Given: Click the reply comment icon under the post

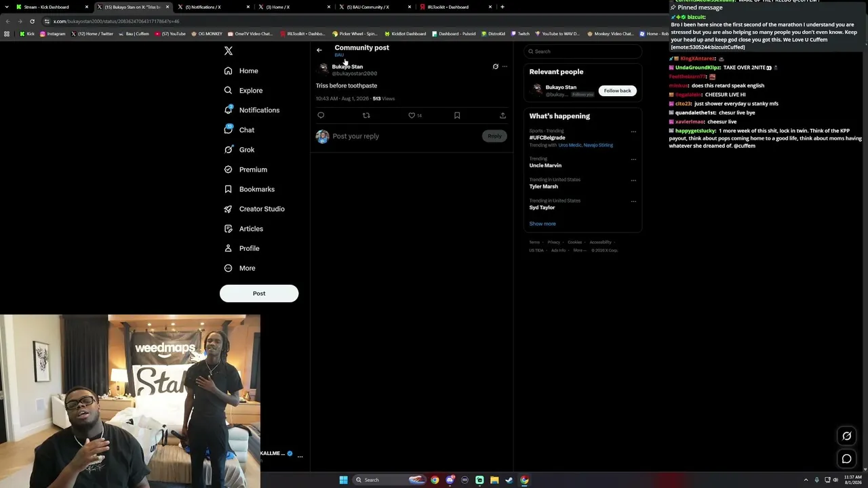Looking at the screenshot, I should [321, 115].
